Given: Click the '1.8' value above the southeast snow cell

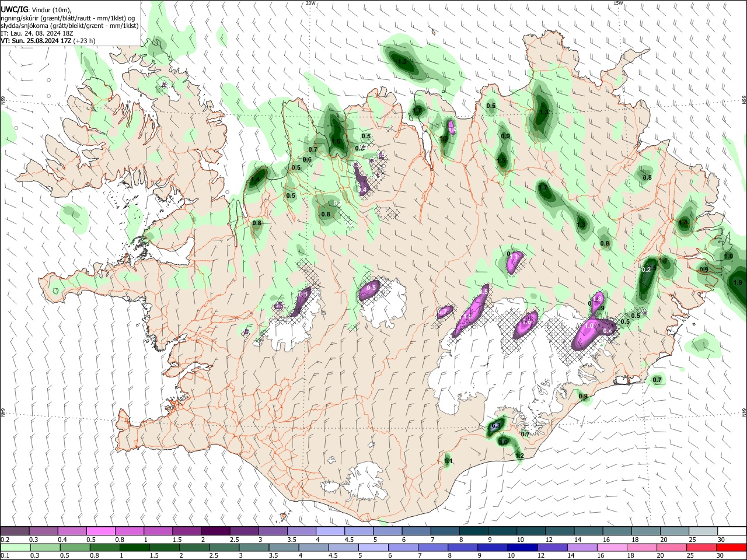Looking at the screenshot, I should [597, 299].
